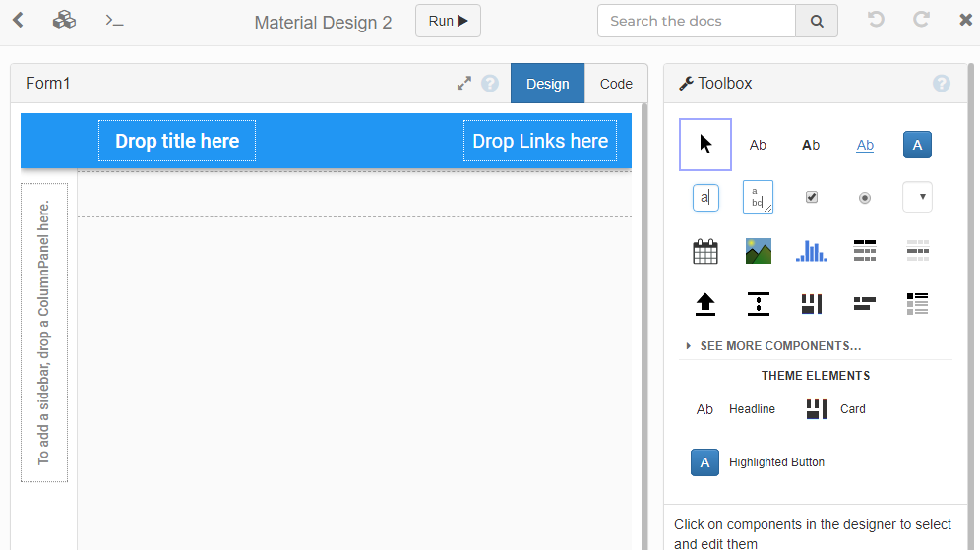Pick the TextBox component
Viewport: 980px width, 550px height.
(705, 198)
